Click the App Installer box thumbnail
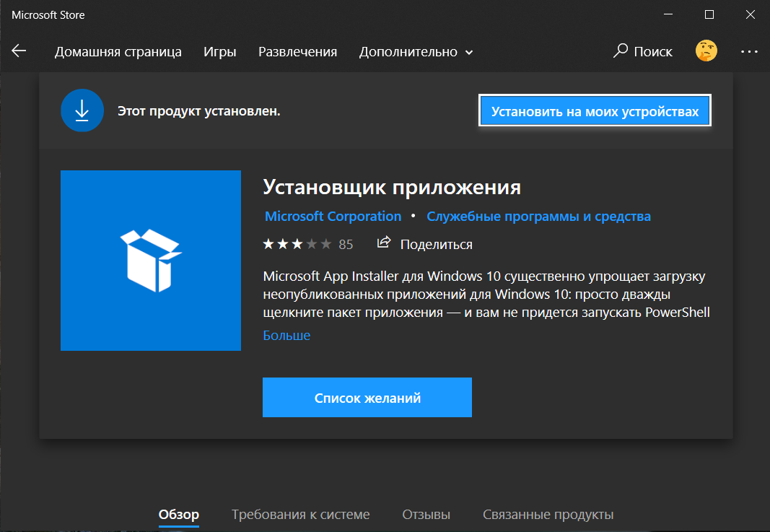Screen dimensions: 770x532 point(150,260)
